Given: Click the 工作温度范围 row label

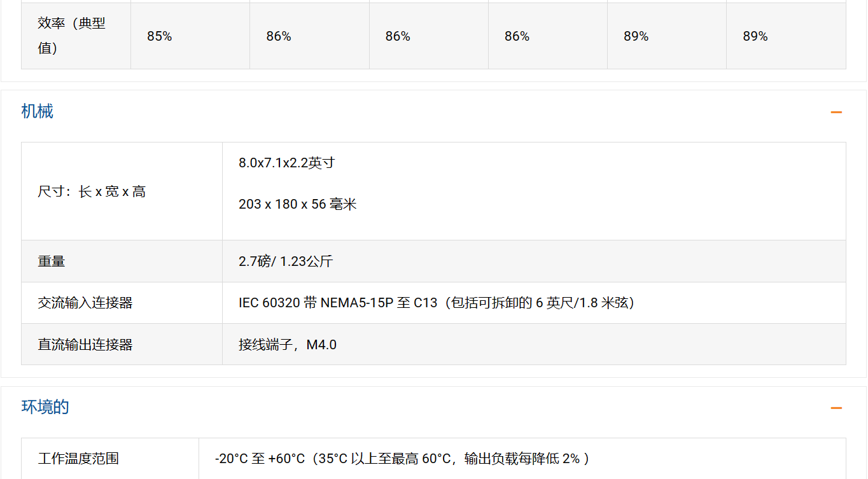Looking at the screenshot, I should 78,459.
